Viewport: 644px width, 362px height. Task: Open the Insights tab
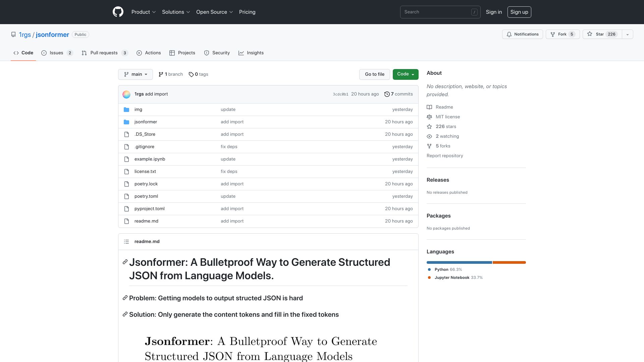251,53
